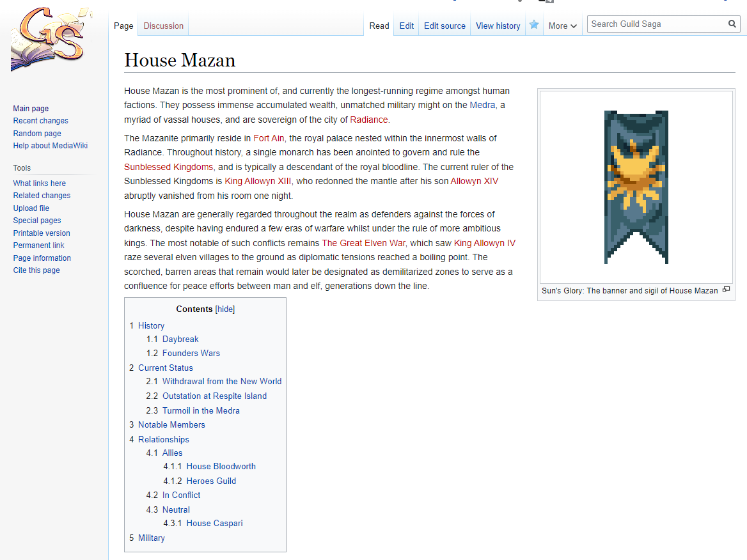
Task: Follow the Medra link
Action: [x=482, y=105]
